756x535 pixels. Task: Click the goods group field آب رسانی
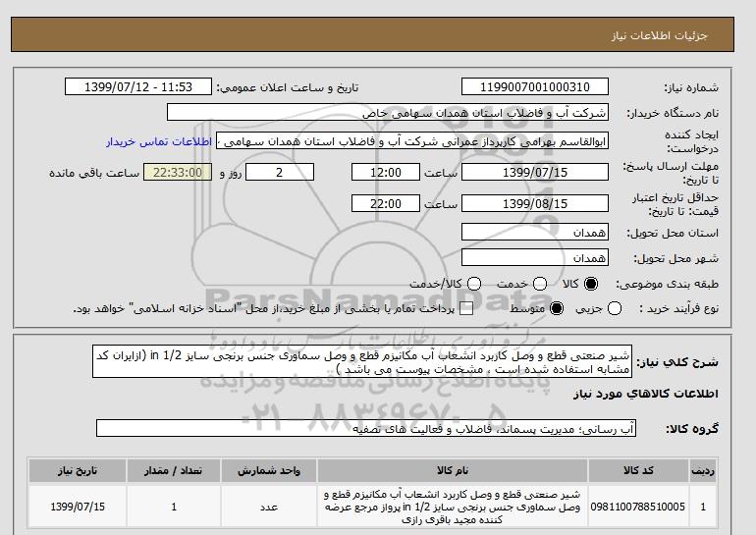point(366,428)
